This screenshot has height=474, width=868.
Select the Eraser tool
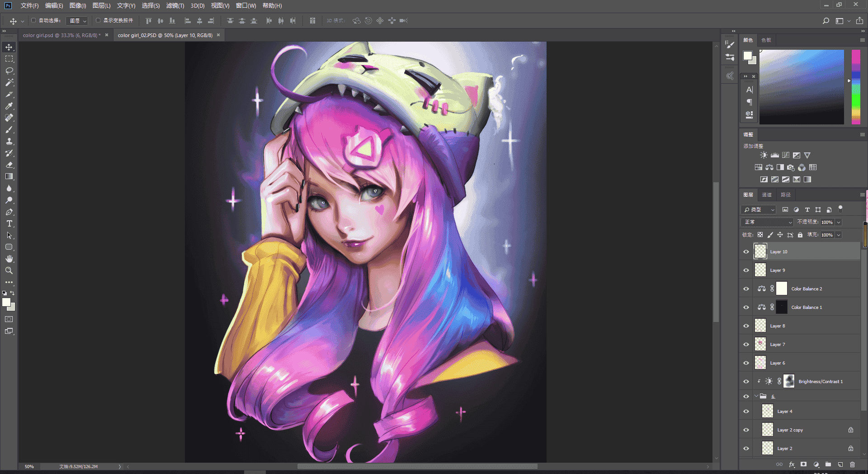click(x=9, y=165)
